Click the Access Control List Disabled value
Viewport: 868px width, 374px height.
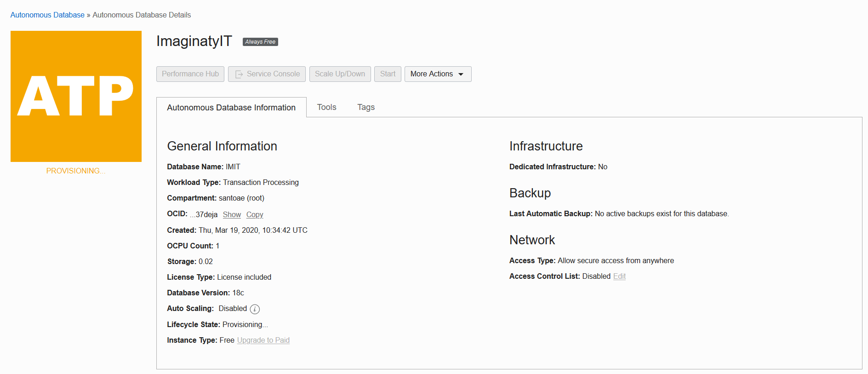pos(596,276)
